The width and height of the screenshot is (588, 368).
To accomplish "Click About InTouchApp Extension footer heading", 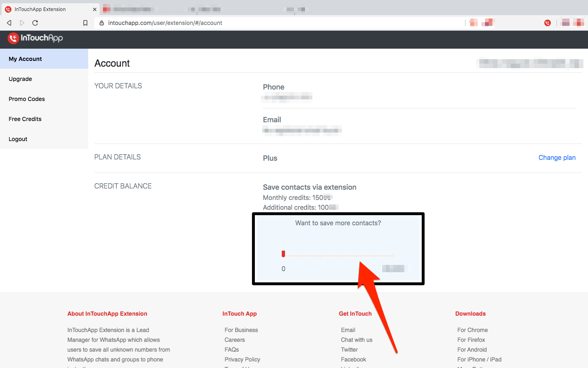I will [x=107, y=314].
